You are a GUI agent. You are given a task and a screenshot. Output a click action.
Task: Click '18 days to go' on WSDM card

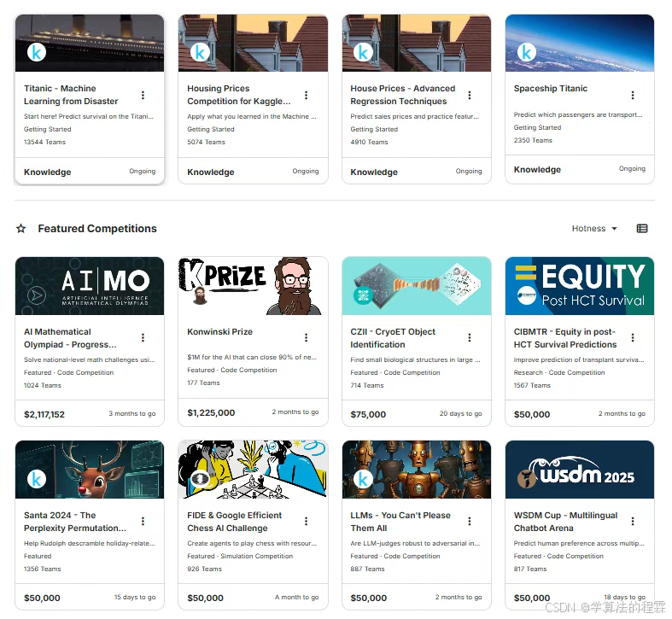point(624,597)
